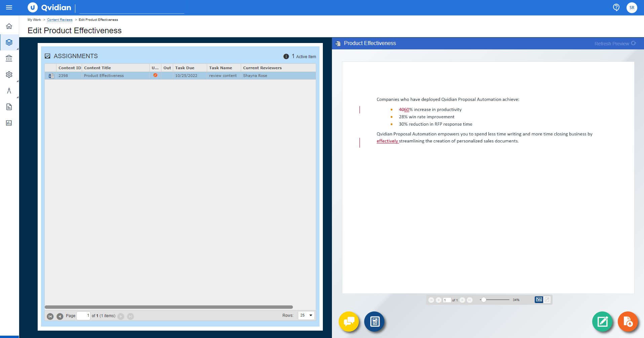
Task: Open the home icon in the sidebar
Action: click(9, 26)
